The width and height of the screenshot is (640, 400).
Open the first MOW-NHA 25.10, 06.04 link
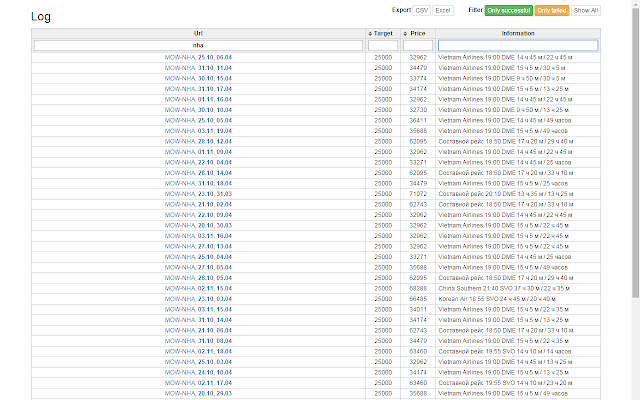pos(197,58)
